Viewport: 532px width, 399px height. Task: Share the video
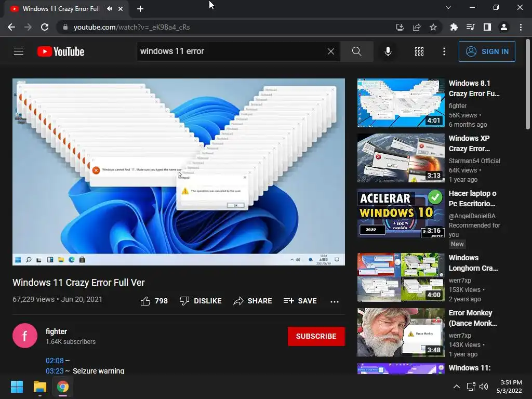(253, 301)
